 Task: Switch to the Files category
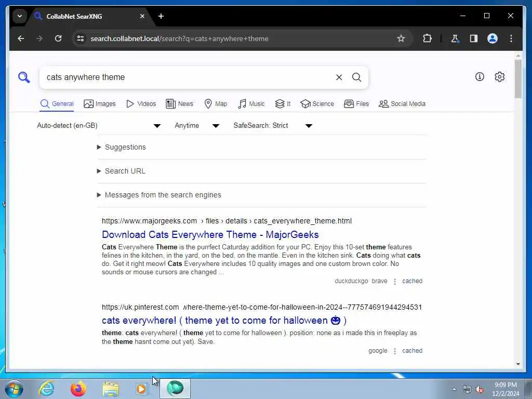(x=356, y=104)
